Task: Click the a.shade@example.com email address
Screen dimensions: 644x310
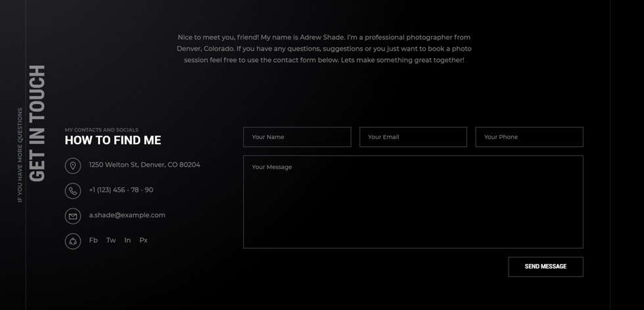Action: click(x=127, y=215)
